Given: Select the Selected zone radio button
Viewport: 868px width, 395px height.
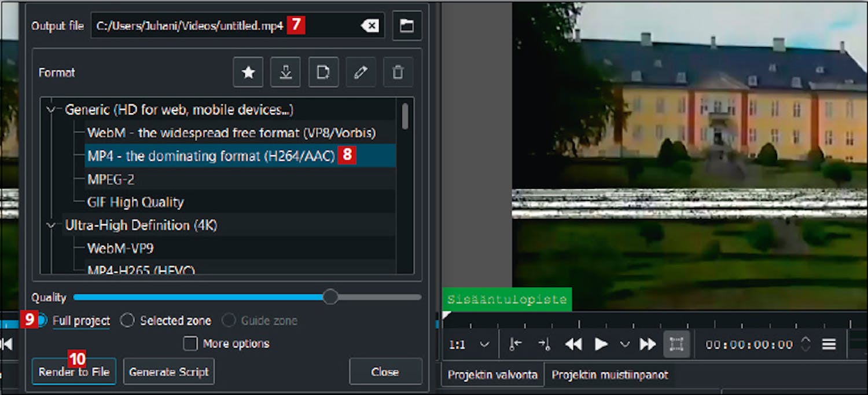Looking at the screenshot, I should (127, 320).
